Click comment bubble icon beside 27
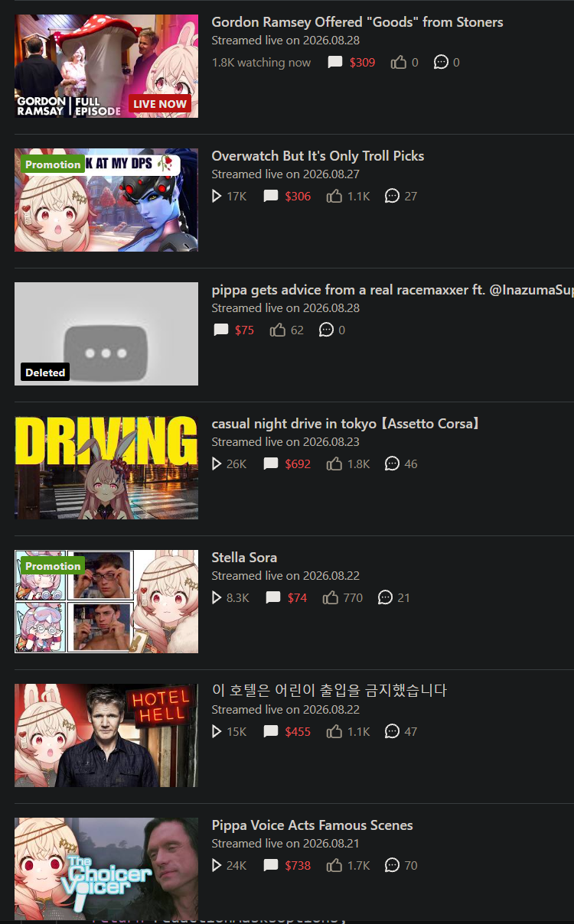Viewport: 574px width, 924px height. 392,197
